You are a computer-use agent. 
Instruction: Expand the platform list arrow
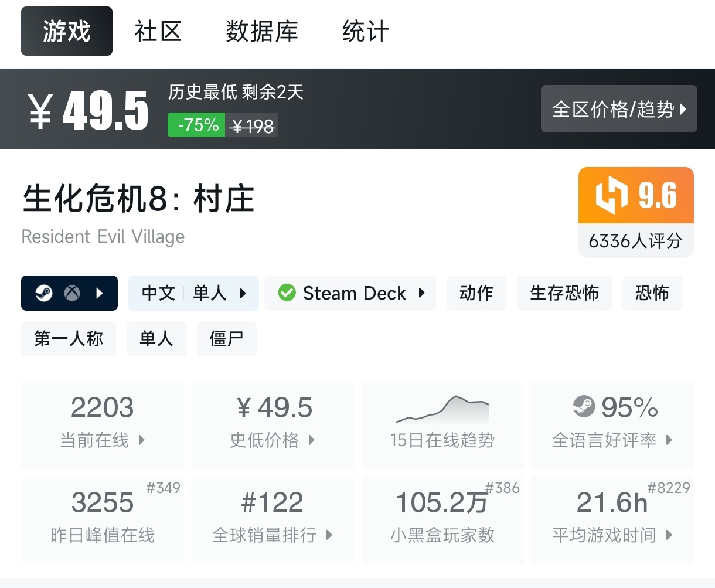click(x=100, y=293)
